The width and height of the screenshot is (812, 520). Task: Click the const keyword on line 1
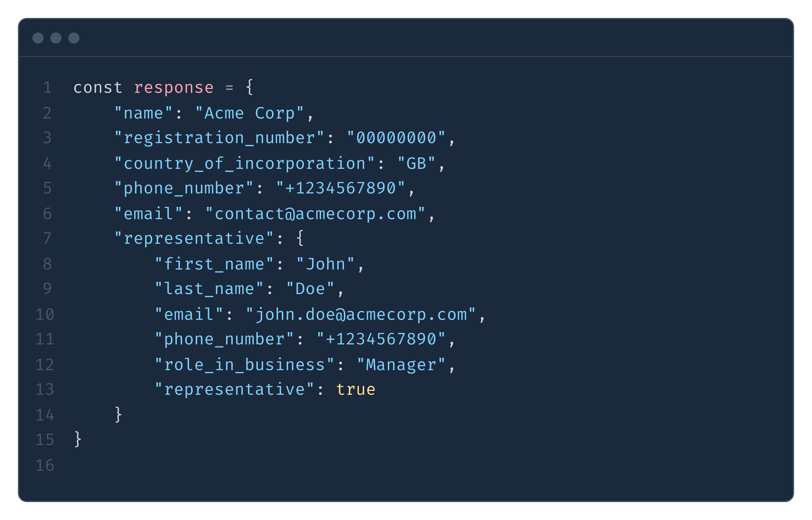pyautogui.click(x=98, y=88)
